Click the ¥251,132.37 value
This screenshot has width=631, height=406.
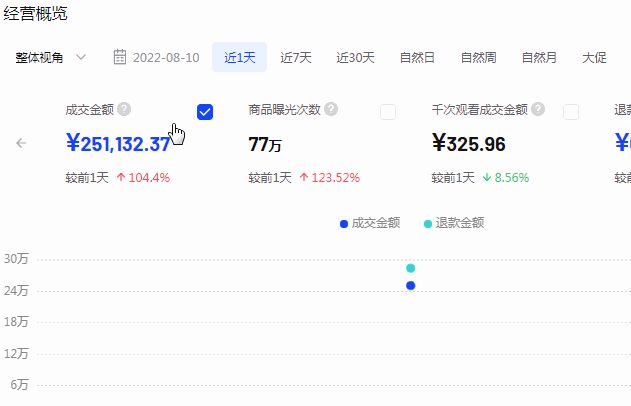[x=118, y=144]
